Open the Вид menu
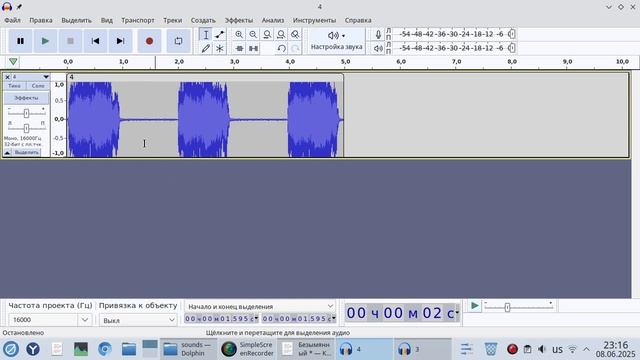640x360 pixels. 107,20
